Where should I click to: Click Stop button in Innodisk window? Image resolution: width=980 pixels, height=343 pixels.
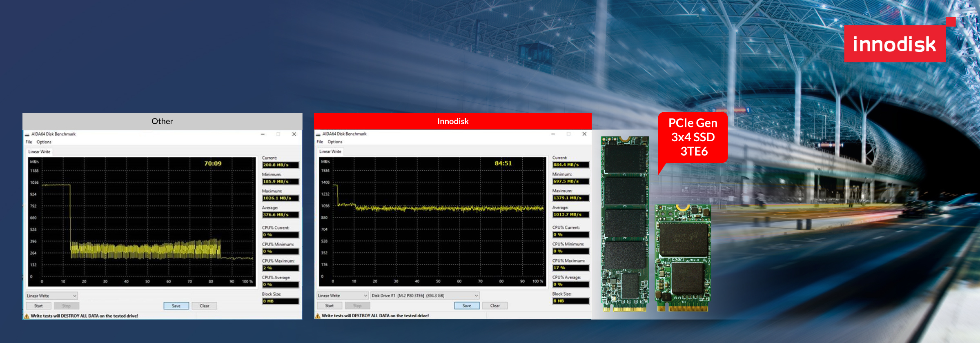point(357,305)
